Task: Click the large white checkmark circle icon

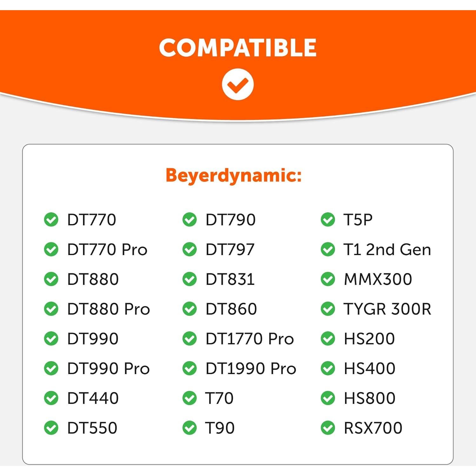Action: [x=237, y=84]
